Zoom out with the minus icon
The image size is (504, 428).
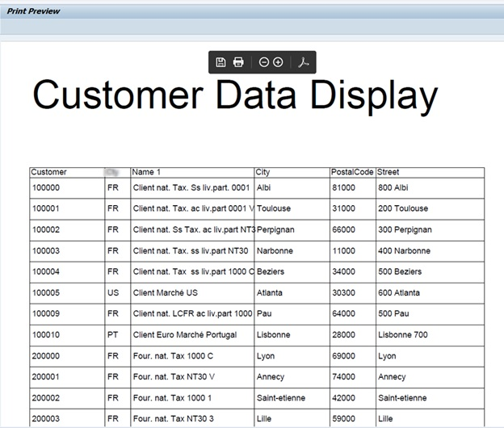264,62
